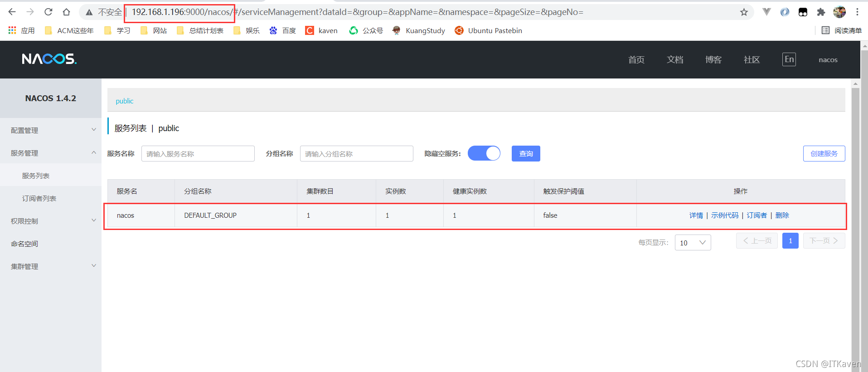Open the 总结计划表 bookmark folder
868x372 pixels.
click(200, 30)
